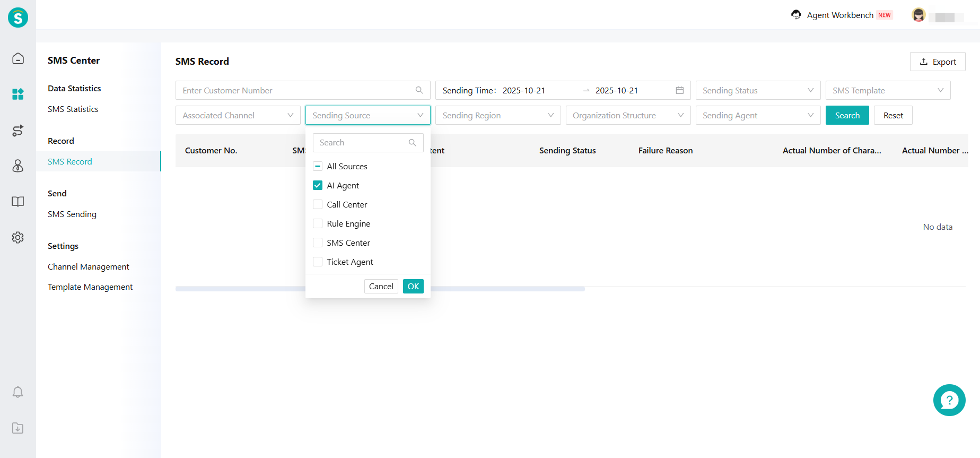The width and height of the screenshot is (980, 458).
Task: Go to SMS Statistics menu item
Action: 73,109
